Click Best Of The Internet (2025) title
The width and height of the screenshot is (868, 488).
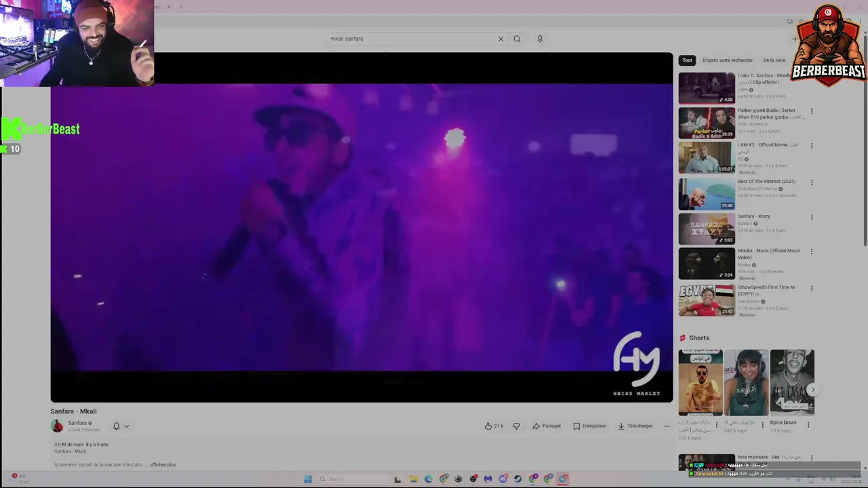767,182
